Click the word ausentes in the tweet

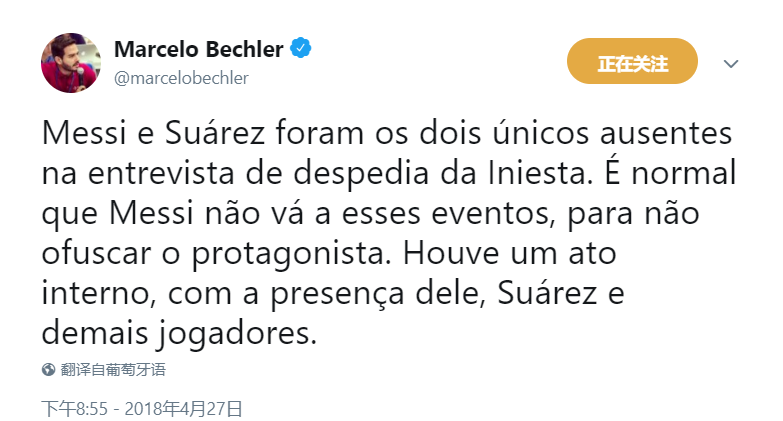pos(666,133)
